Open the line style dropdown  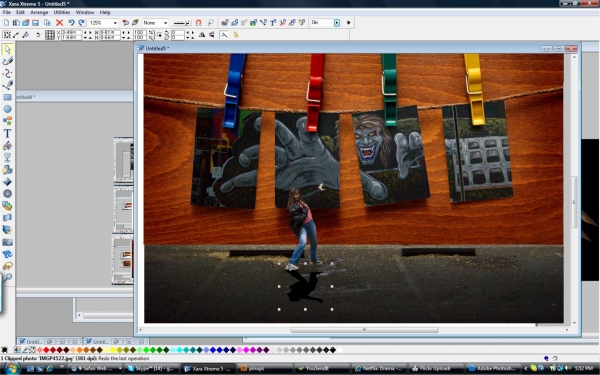[x=181, y=23]
